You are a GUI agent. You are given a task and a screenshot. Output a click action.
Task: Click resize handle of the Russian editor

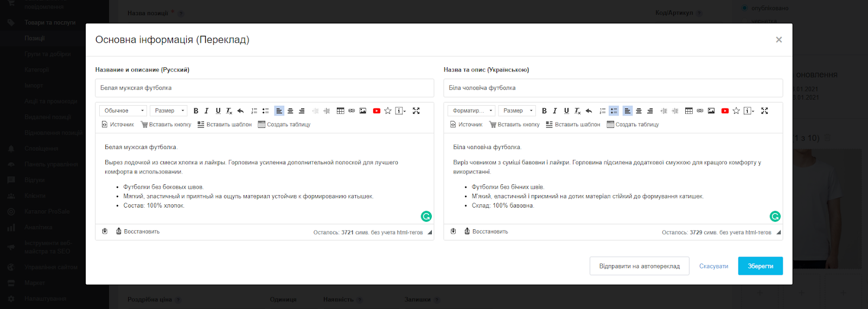(x=430, y=233)
